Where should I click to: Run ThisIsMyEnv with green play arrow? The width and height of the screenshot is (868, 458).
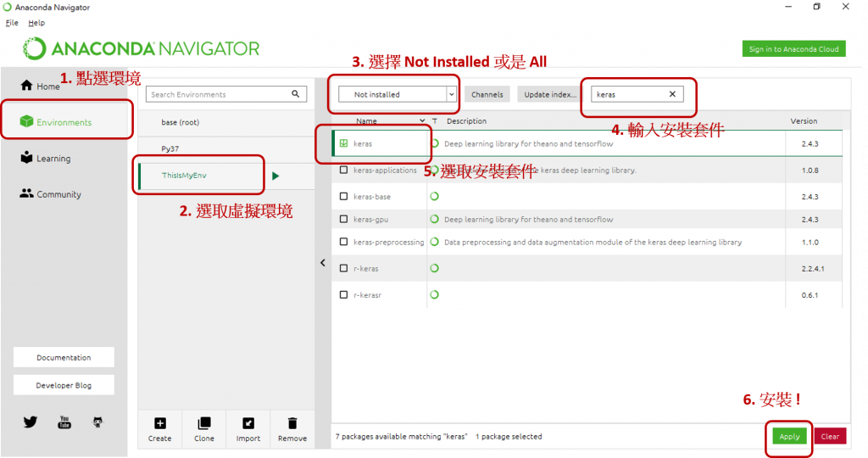click(275, 176)
